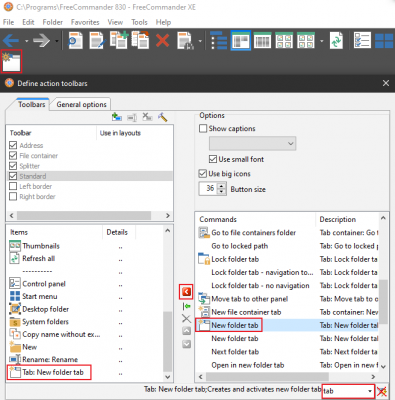The width and height of the screenshot is (395, 400).
Task: Click the clear filter icon next to tab field
Action: [x=382, y=391]
